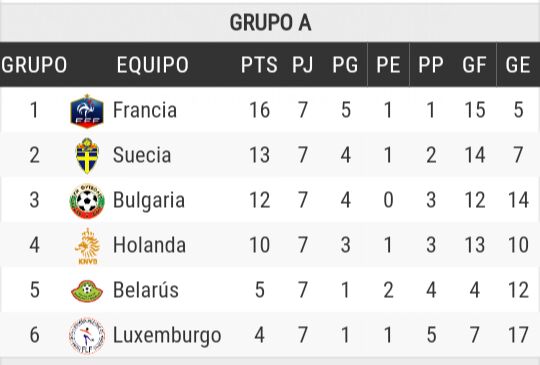Select the PTS column header

(x=259, y=64)
